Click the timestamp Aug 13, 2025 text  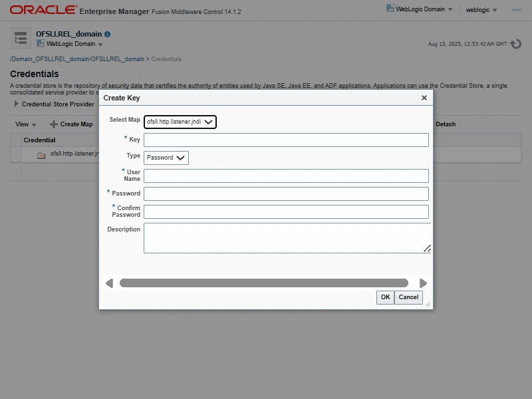click(x=467, y=44)
